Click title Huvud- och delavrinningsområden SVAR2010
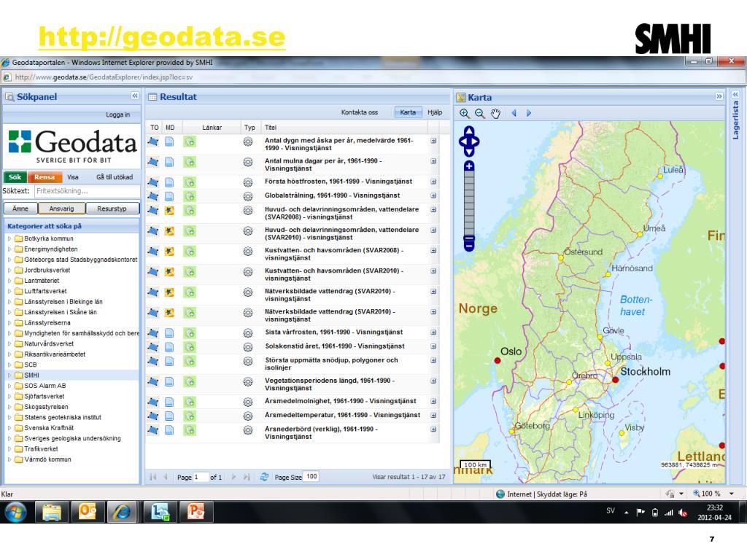Viewport: 747px width, 560px height. click(x=341, y=233)
